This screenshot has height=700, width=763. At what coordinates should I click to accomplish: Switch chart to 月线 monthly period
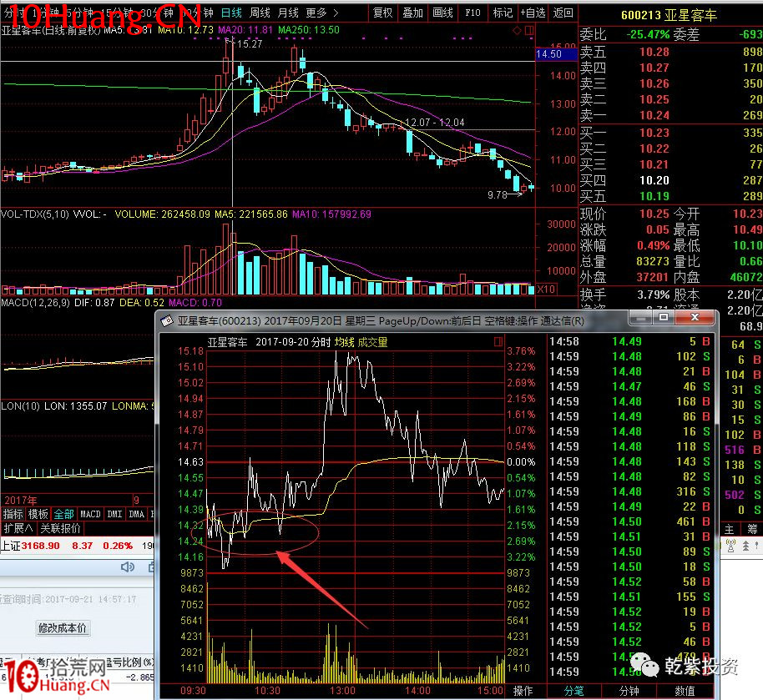[288, 13]
